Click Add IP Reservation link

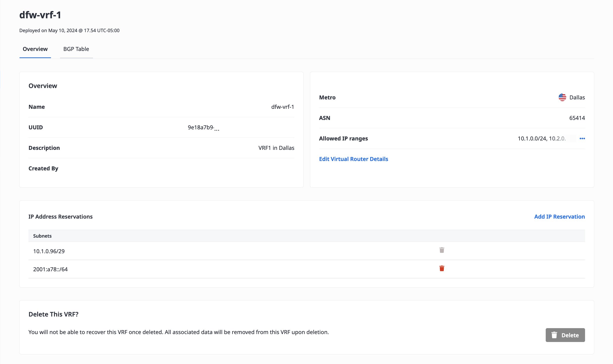coord(560,217)
